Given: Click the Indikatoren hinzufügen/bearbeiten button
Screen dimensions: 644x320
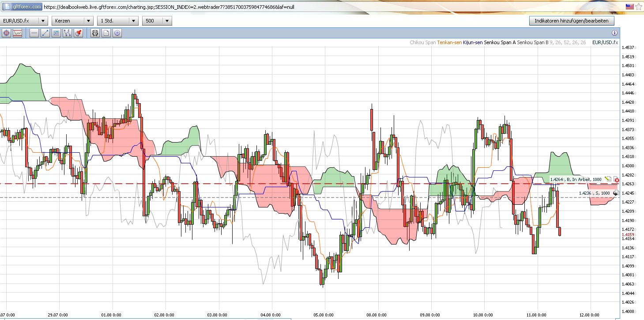Looking at the screenshot, I should coord(571,21).
